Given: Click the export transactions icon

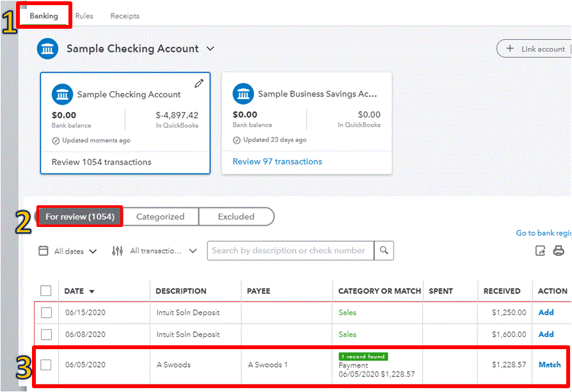Looking at the screenshot, I should [x=540, y=251].
